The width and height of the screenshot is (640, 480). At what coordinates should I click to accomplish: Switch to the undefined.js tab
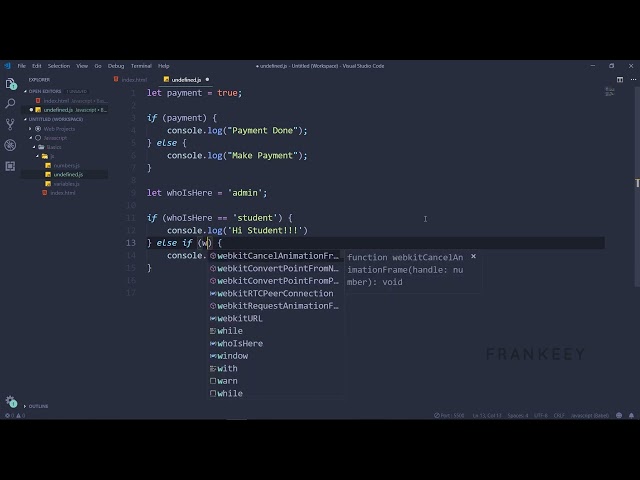point(186,80)
